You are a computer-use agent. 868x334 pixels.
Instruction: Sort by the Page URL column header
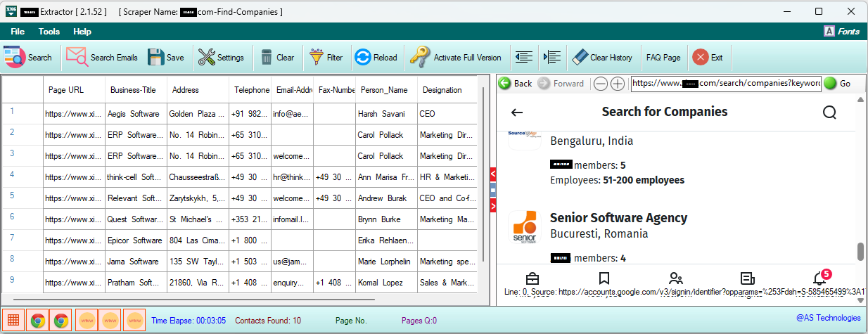click(74, 90)
